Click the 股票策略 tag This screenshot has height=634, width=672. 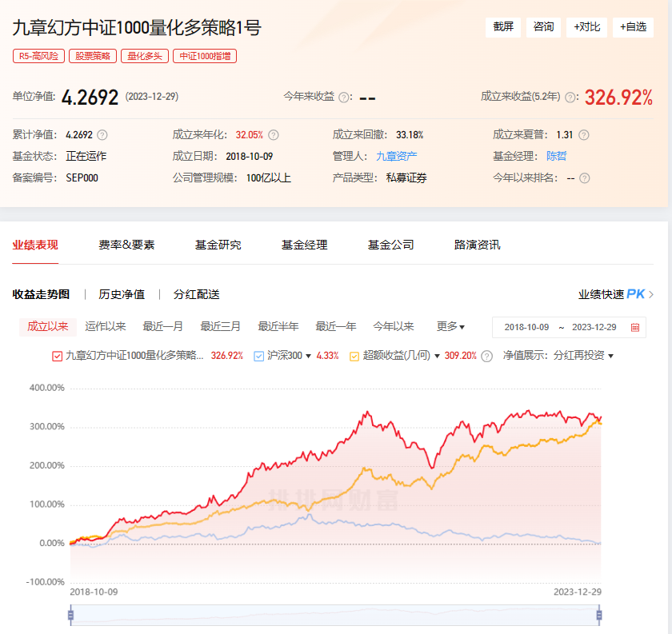[x=93, y=56]
